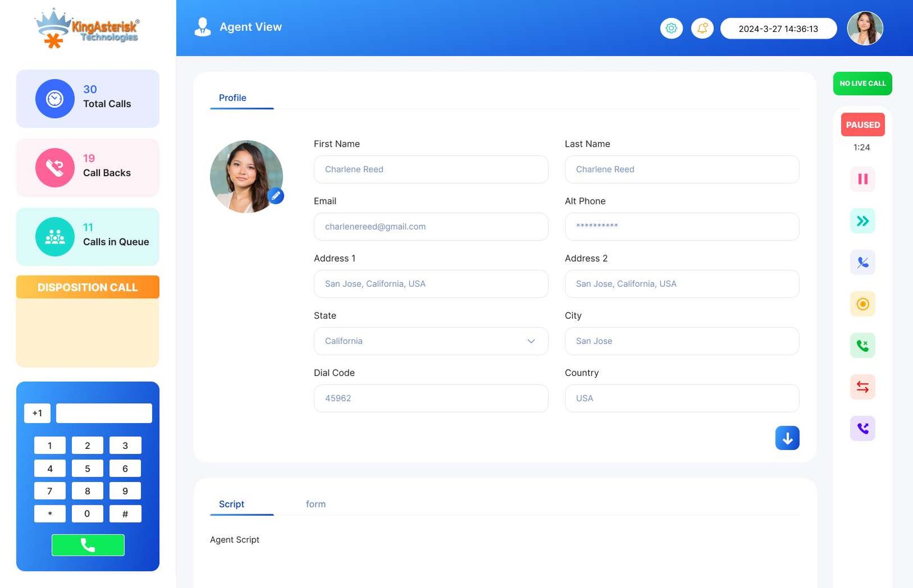Open settings via the gear icon
Screen dimensions: 913x588
coord(671,28)
